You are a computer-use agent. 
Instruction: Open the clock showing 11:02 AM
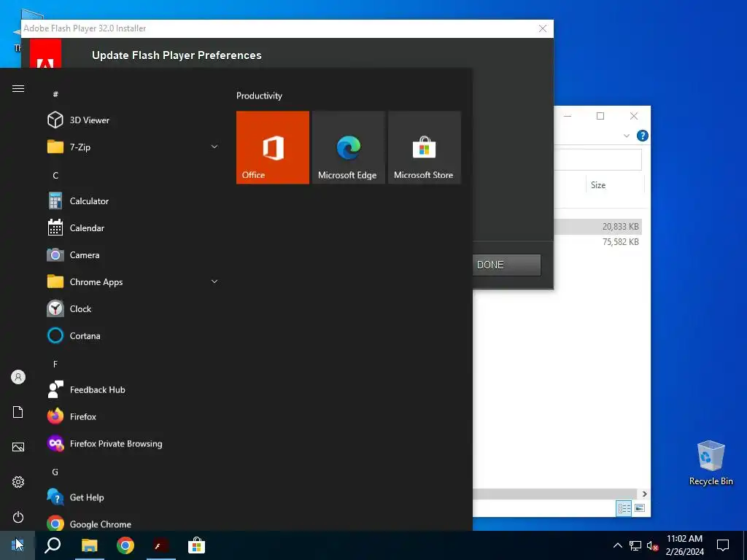click(684, 545)
